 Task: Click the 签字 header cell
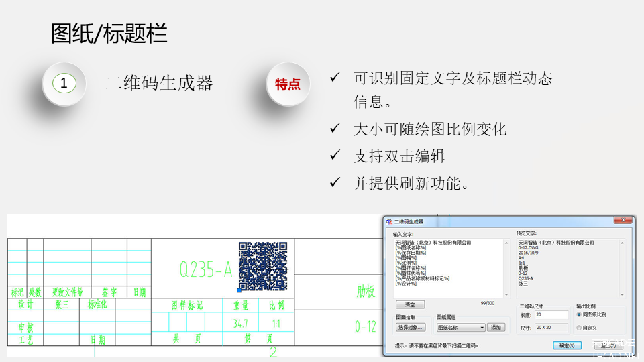109,292
